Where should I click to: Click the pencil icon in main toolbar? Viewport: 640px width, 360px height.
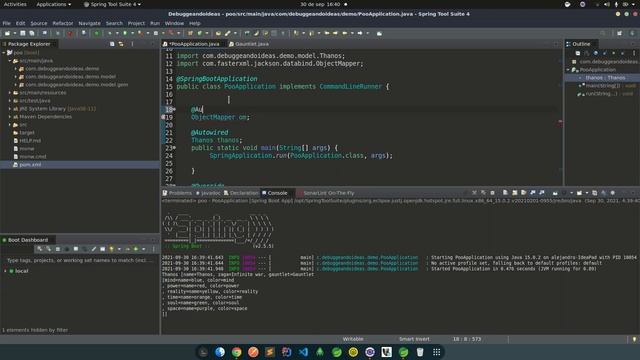tap(227, 33)
